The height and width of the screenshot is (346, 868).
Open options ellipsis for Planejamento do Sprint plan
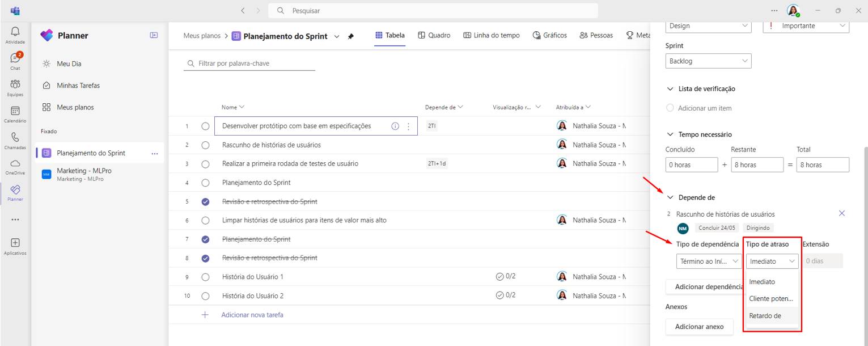coord(155,153)
